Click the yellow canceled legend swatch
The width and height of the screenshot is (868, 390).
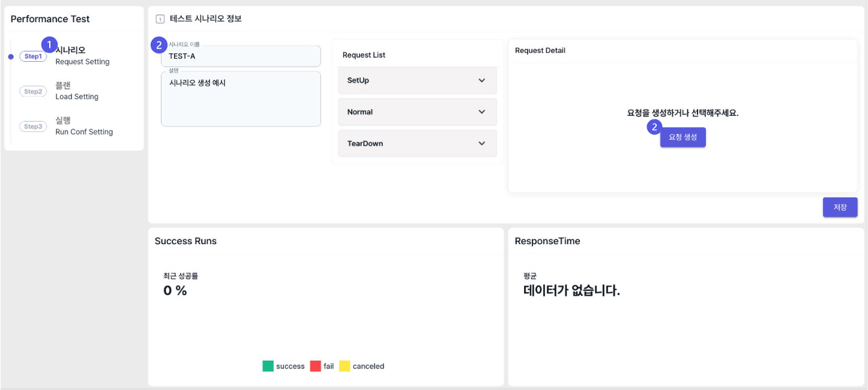click(x=345, y=366)
